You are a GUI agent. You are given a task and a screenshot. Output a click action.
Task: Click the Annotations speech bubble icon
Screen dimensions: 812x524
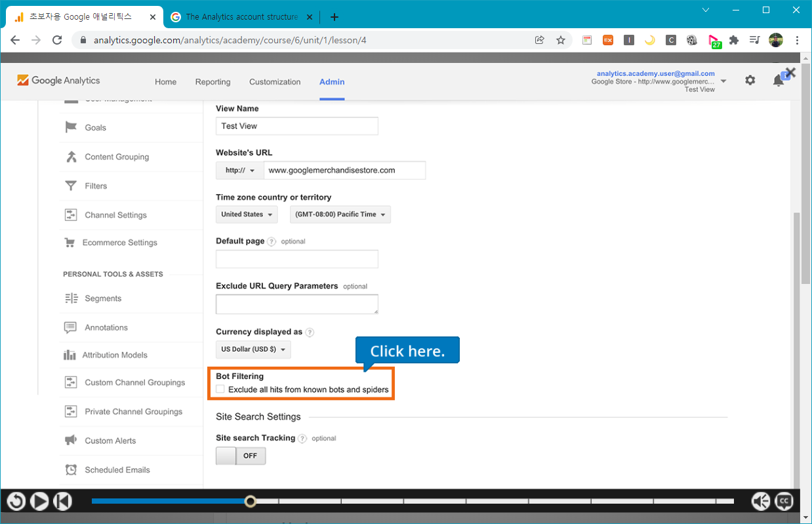[x=71, y=327]
